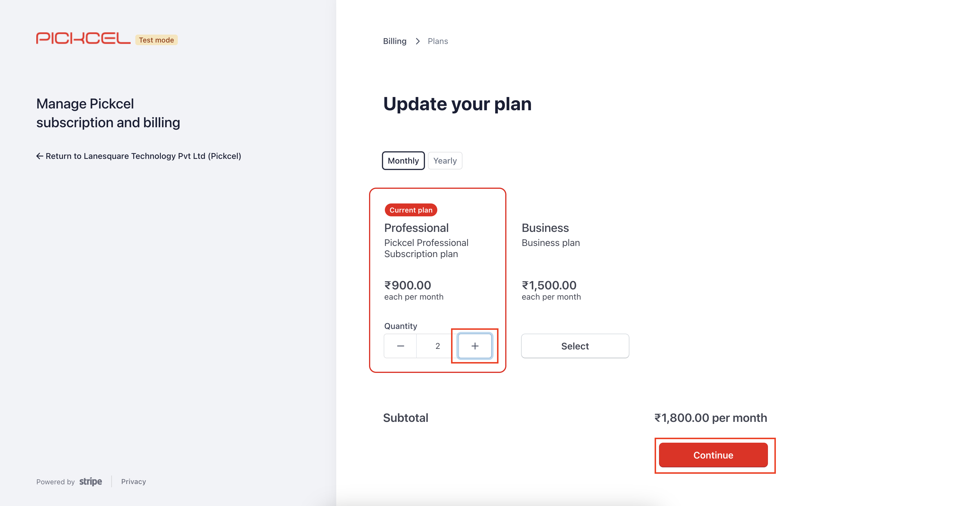Click the subtotal ₹1,800.00 per month amount
Image resolution: width=980 pixels, height=506 pixels.
[711, 418]
